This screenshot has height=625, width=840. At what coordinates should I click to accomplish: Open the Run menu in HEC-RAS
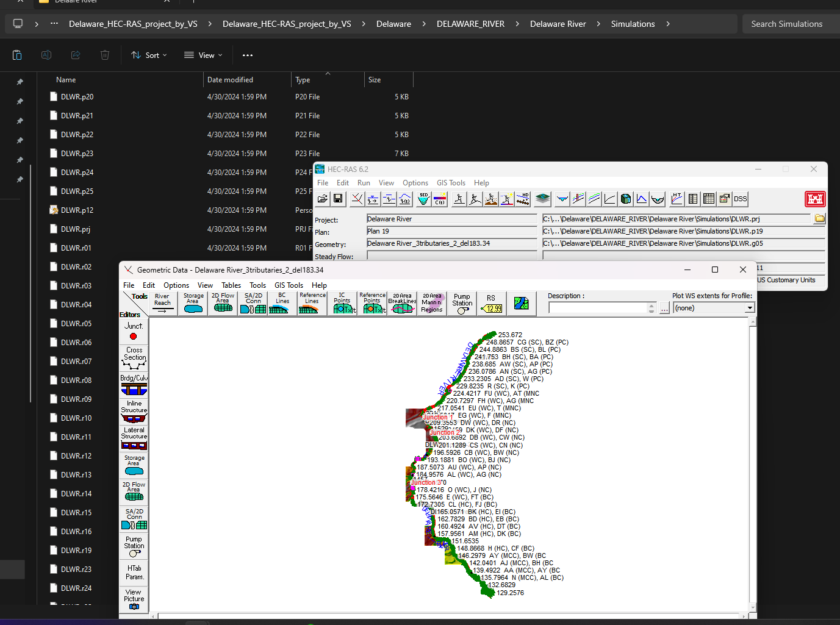click(x=364, y=183)
